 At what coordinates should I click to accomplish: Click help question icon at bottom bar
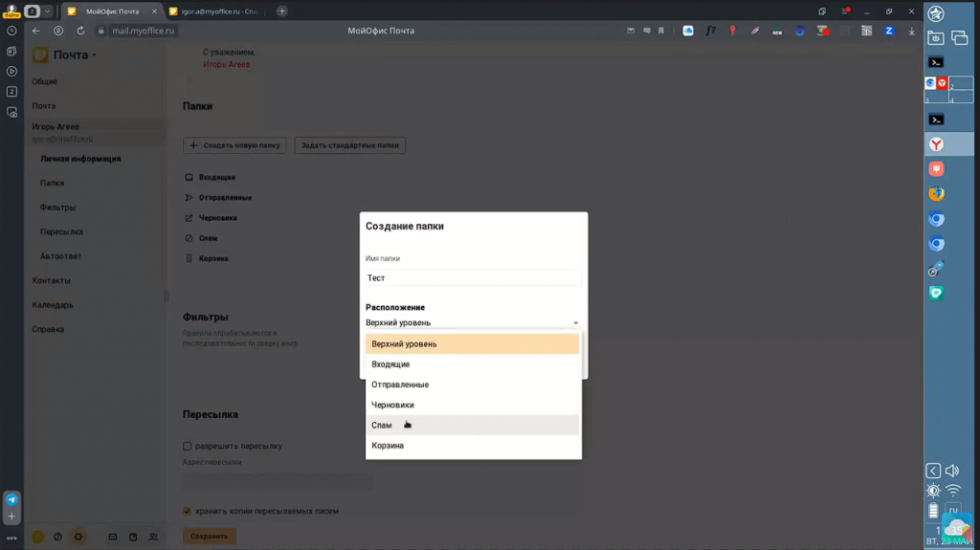click(x=57, y=537)
